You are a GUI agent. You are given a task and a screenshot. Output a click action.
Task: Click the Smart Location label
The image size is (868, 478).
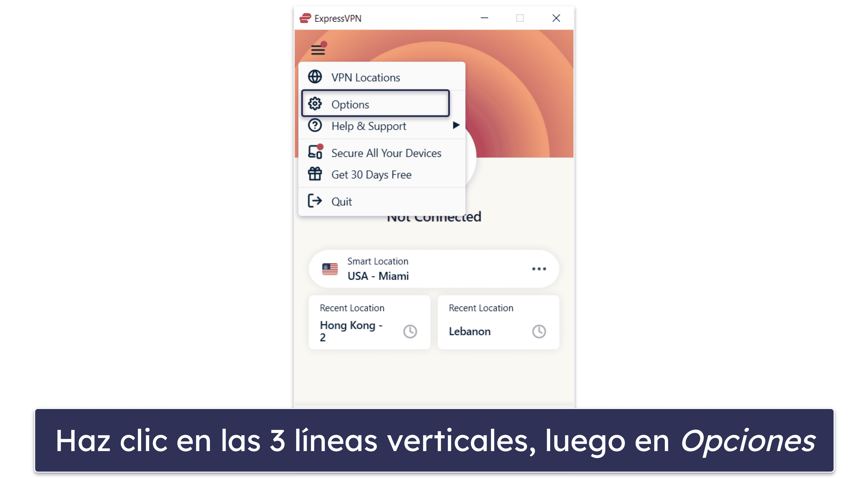pos(378,261)
